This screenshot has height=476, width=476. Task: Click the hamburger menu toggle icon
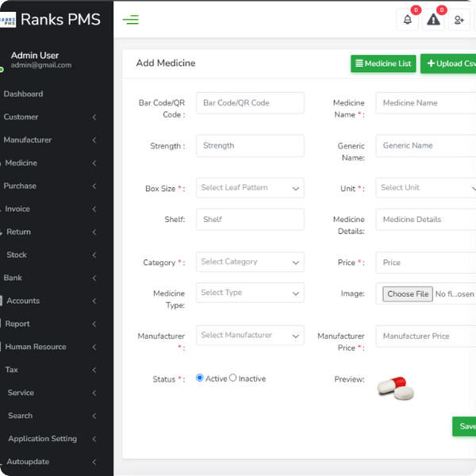(131, 20)
